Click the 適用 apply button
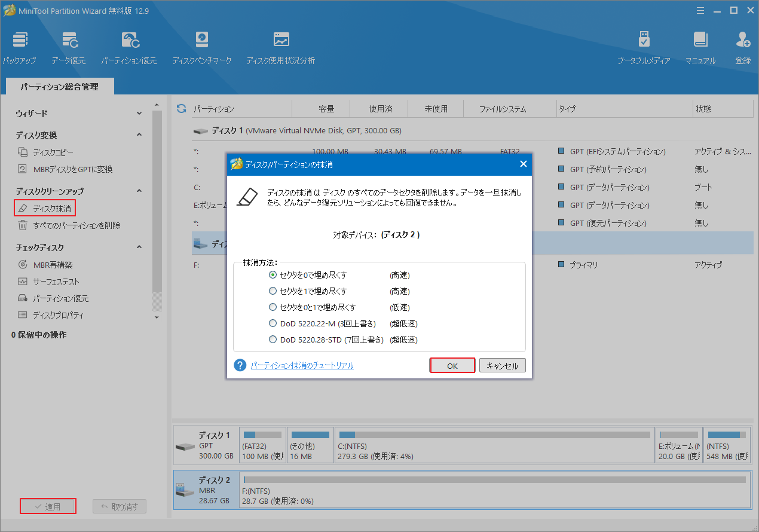The image size is (759, 532). [x=48, y=506]
